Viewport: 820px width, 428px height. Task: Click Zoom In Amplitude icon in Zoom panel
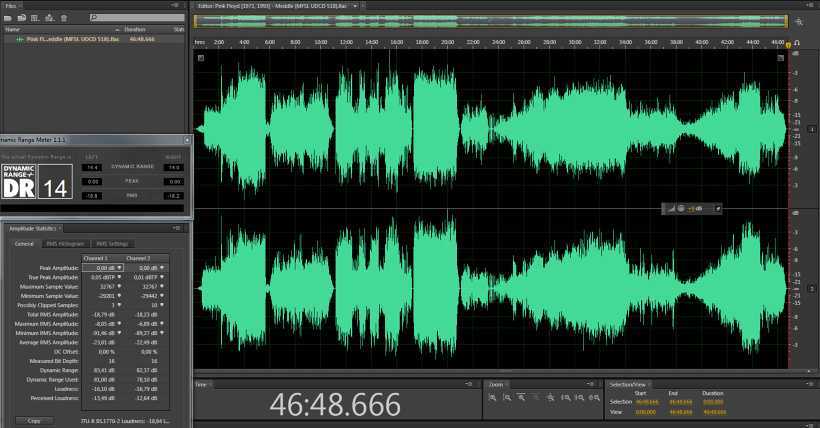coord(493,398)
